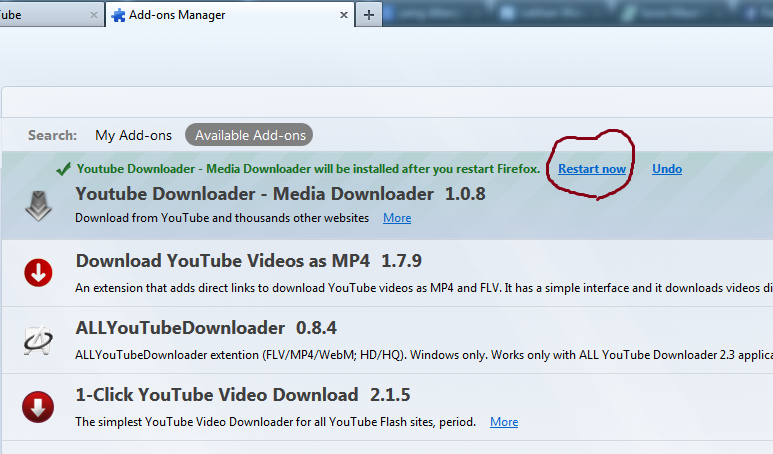Select 1-Click YouTube Video Download 2.1.5 title
The image size is (773, 454).
(243, 395)
